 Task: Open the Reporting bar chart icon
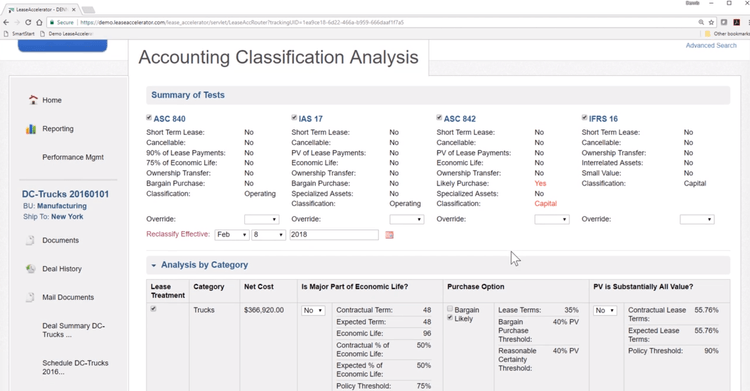pyautogui.click(x=31, y=129)
